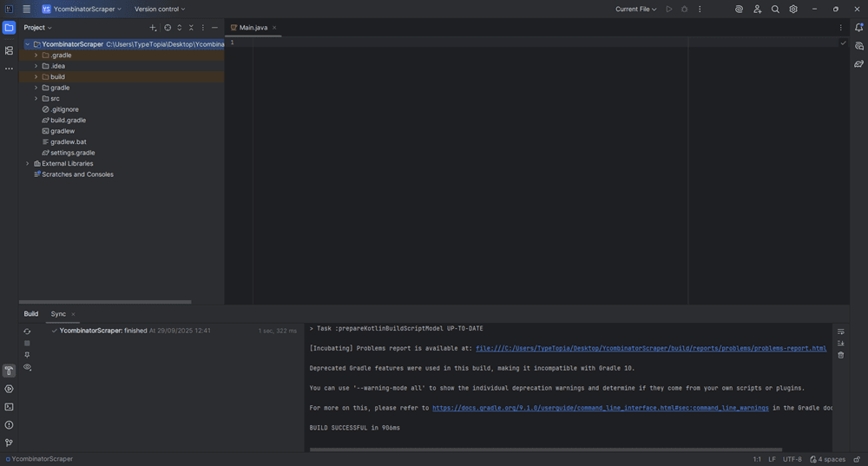Open the problems-report.html file link
Image resolution: width=868 pixels, height=466 pixels.
[651, 349]
